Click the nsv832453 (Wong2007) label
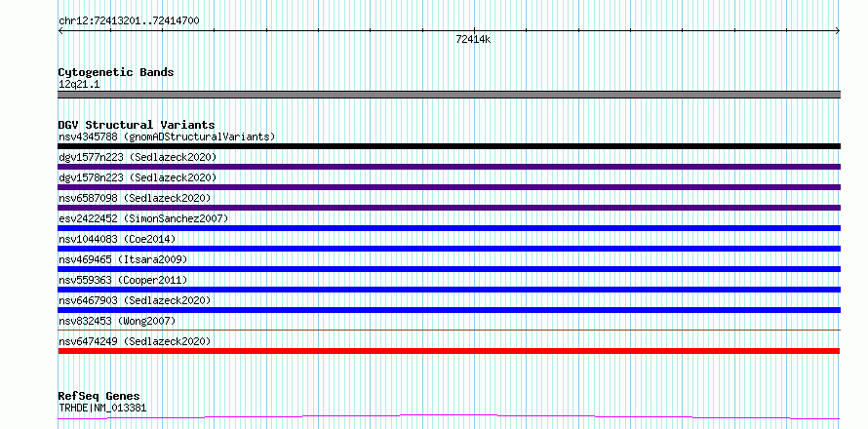868x429 pixels. pyautogui.click(x=117, y=321)
